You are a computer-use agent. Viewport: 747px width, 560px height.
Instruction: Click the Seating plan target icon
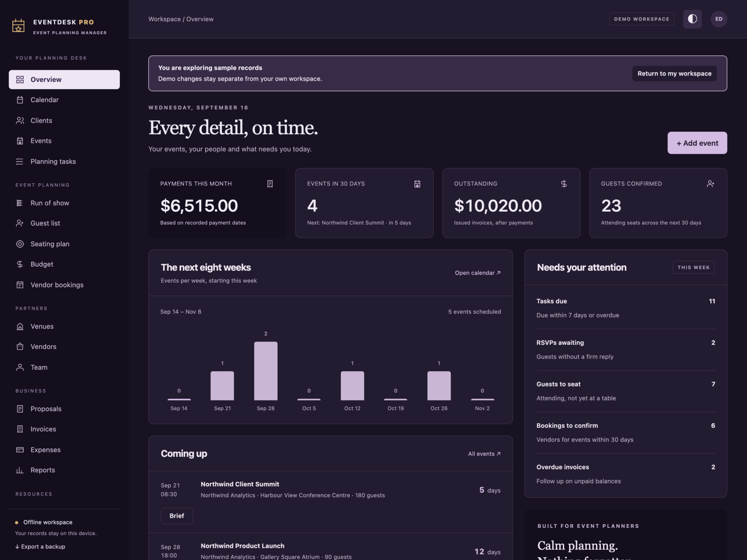20,244
